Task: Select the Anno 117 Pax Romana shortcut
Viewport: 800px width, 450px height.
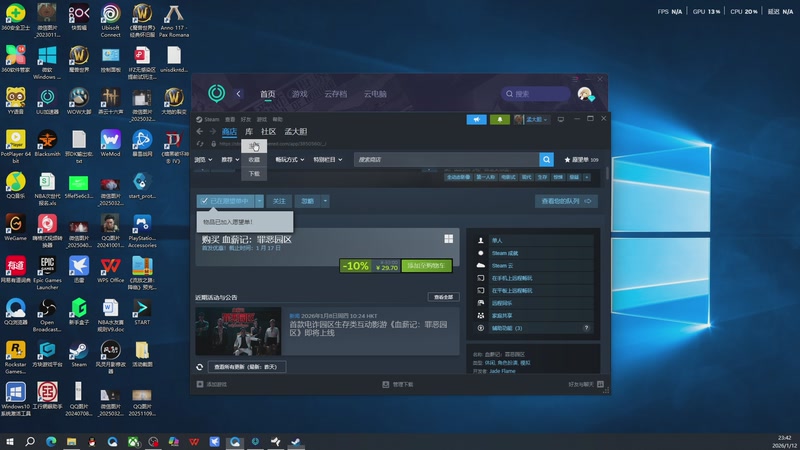Action: point(174,20)
